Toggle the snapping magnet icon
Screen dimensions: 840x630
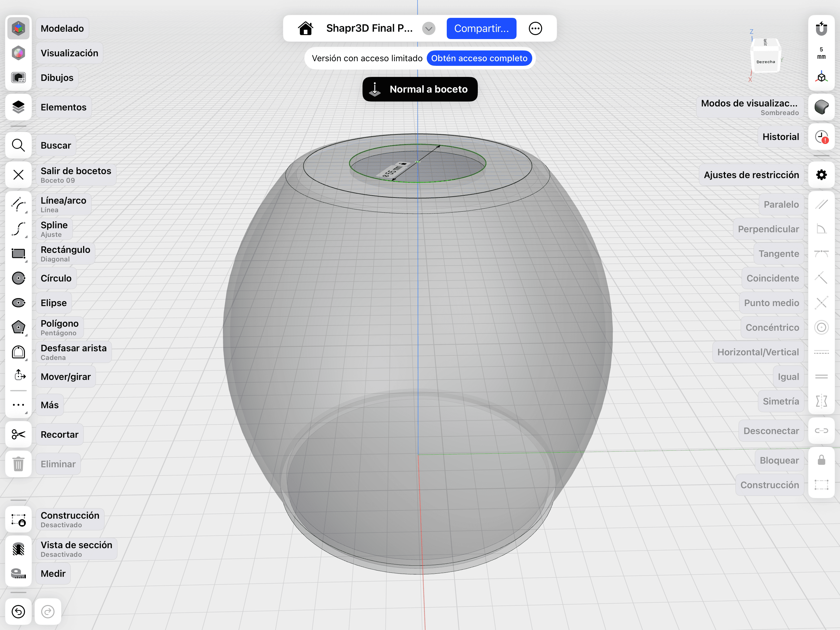[821, 29]
